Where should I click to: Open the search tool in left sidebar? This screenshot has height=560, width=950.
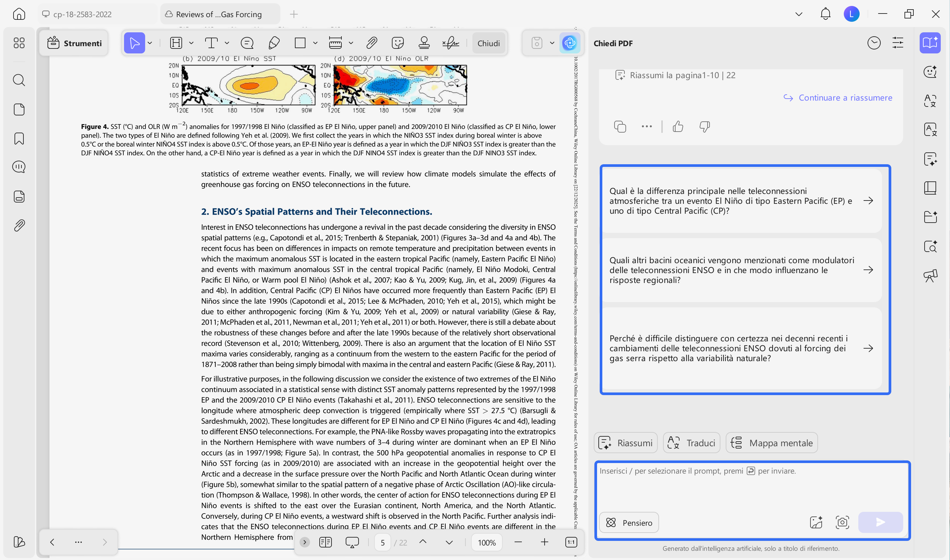pos(19,80)
